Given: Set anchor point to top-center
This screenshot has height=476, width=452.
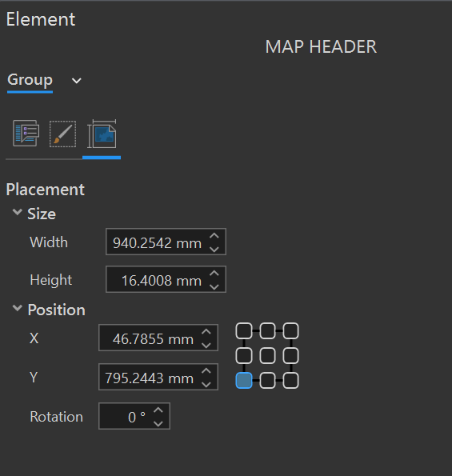Looking at the screenshot, I should point(267,330).
